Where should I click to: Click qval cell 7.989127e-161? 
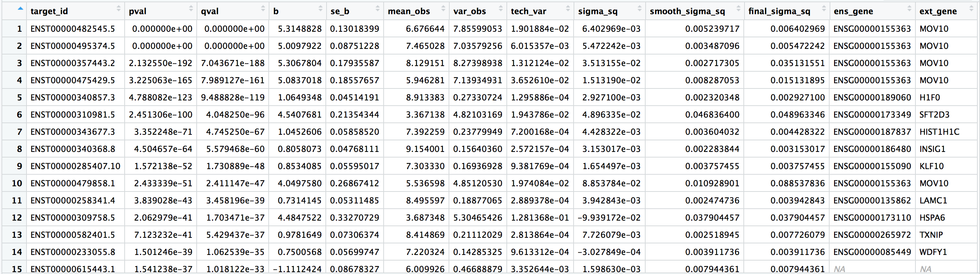[232, 80]
